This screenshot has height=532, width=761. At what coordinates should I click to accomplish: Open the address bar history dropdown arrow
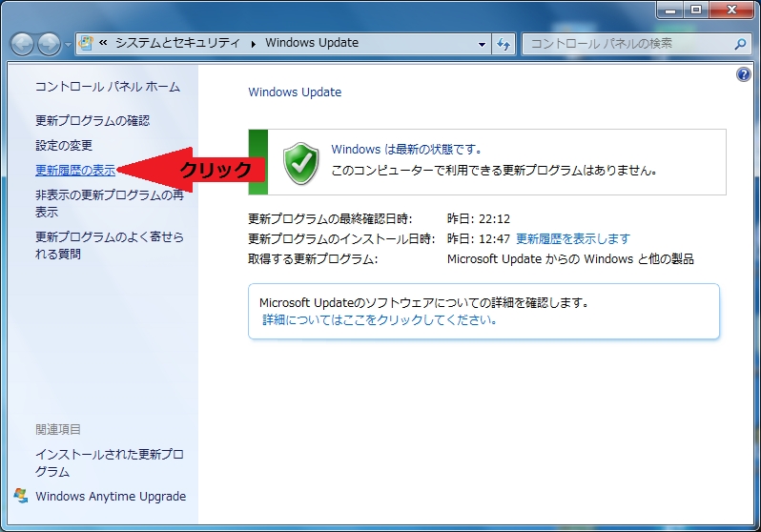coord(482,44)
